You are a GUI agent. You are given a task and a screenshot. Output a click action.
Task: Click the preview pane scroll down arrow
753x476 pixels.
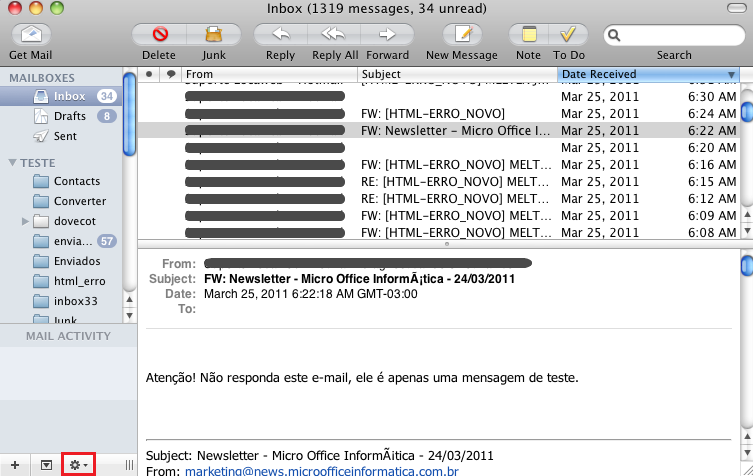[747, 452]
